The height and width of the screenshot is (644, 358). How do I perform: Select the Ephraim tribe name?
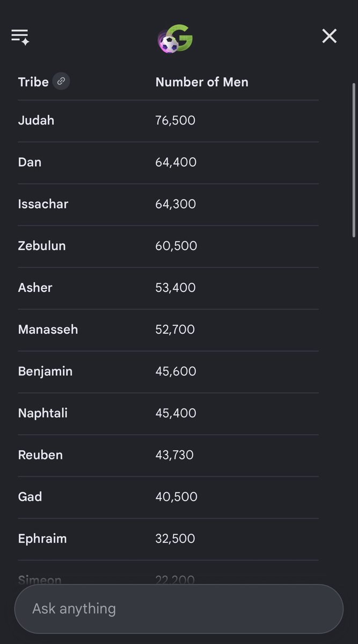pyautogui.click(x=42, y=539)
